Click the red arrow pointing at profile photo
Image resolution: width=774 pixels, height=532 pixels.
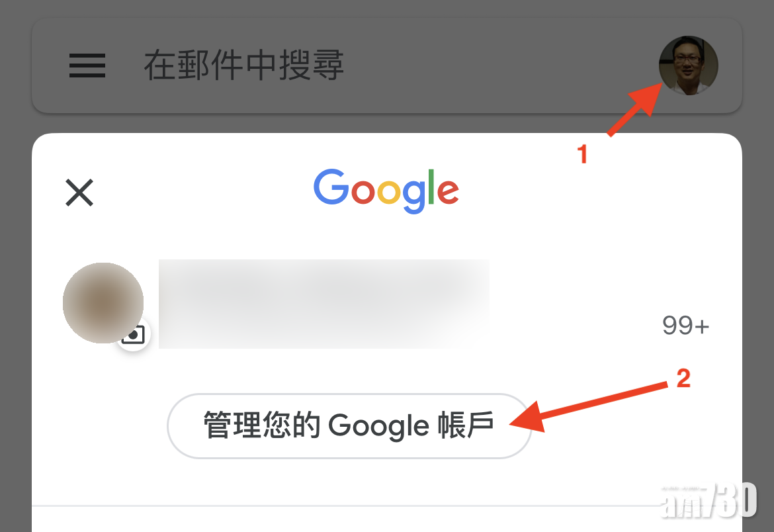(635, 110)
